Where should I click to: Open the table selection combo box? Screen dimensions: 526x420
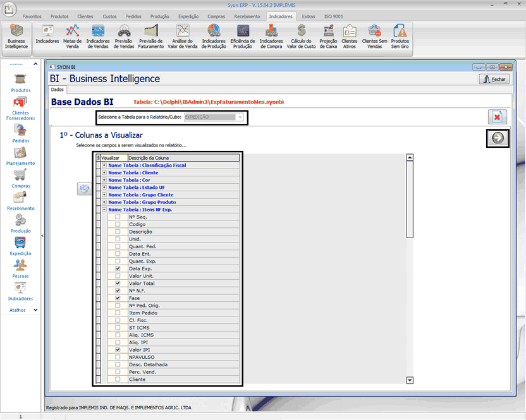click(x=240, y=117)
